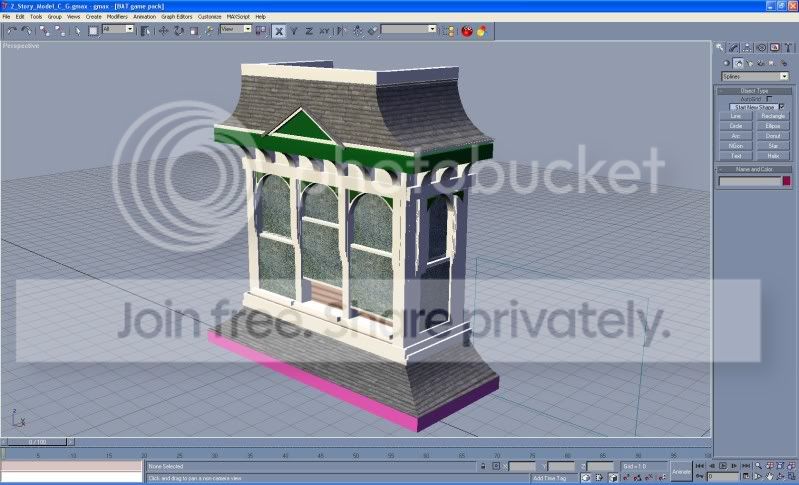The width and height of the screenshot is (799, 485).
Task: Open the selection filter All dropdown
Action: point(118,29)
